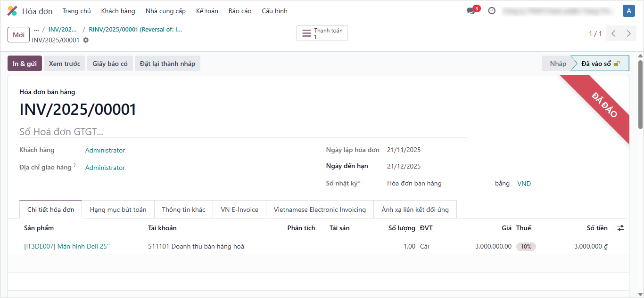The width and height of the screenshot is (644, 298).
Task: Open the gear actions menu beside INV/2025/00001
Action: point(86,40)
